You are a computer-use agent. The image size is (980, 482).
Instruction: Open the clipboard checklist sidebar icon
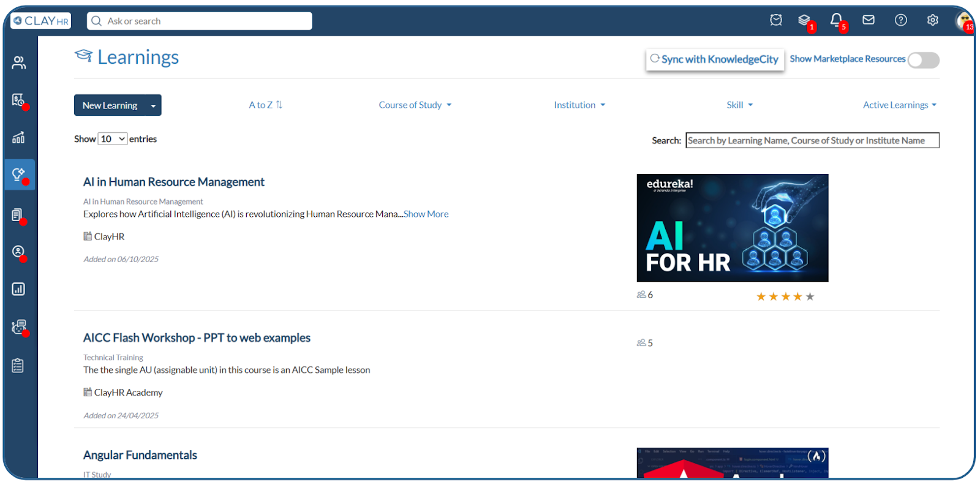[x=18, y=366]
